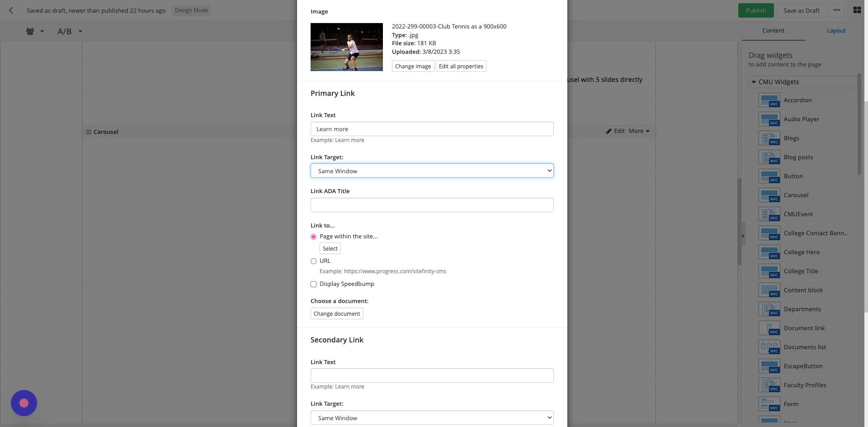The width and height of the screenshot is (868, 427).
Task: Select the Faculty Profiles widget icon
Action: click(769, 385)
